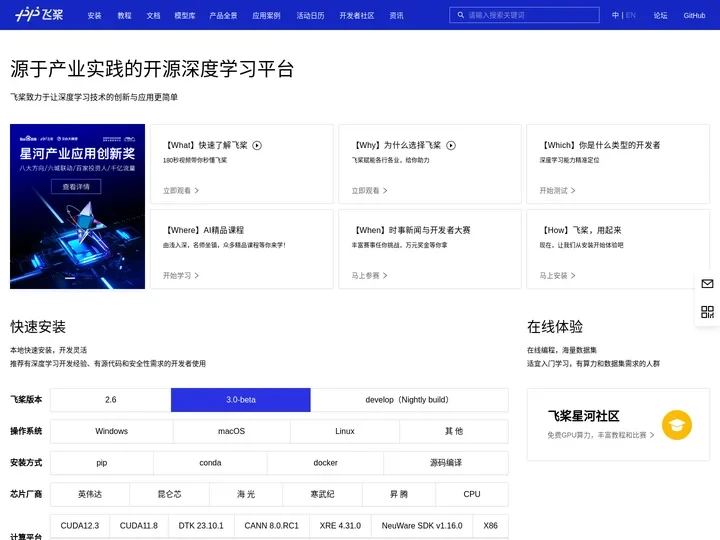Click 立即观看 under 【Why】为什么选择飞桨

point(370,191)
